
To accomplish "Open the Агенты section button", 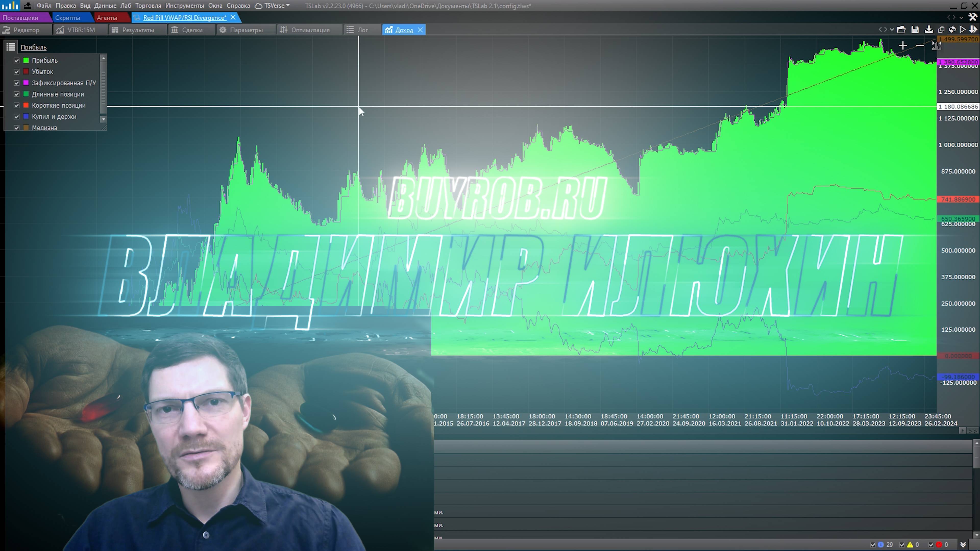I will pos(107,18).
